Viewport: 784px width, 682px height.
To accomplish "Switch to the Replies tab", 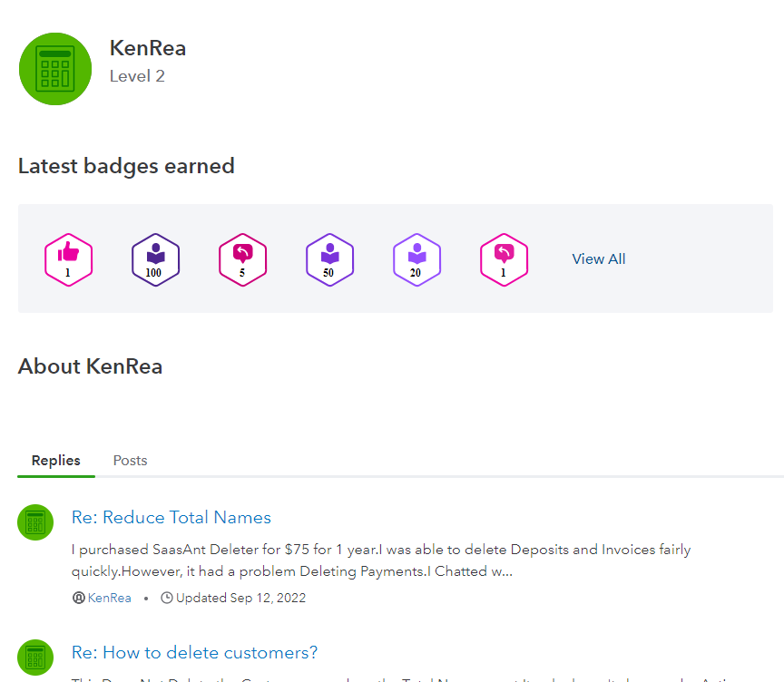I will (56, 461).
